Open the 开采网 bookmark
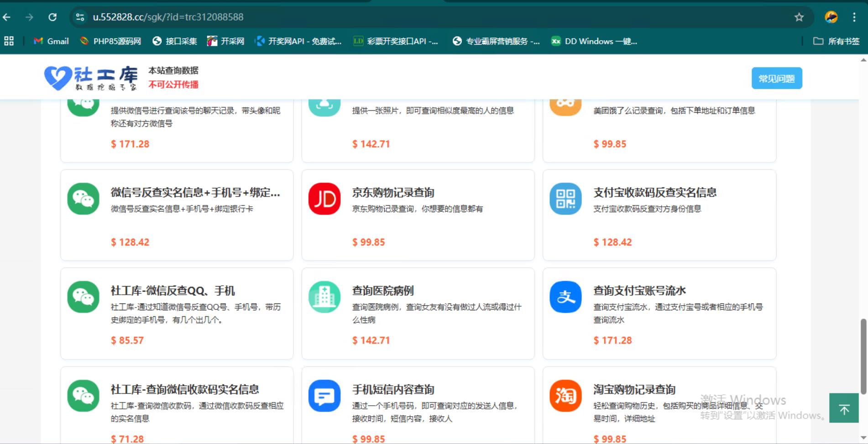The height and width of the screenshot is (444, 868). (x=225, y=41)
